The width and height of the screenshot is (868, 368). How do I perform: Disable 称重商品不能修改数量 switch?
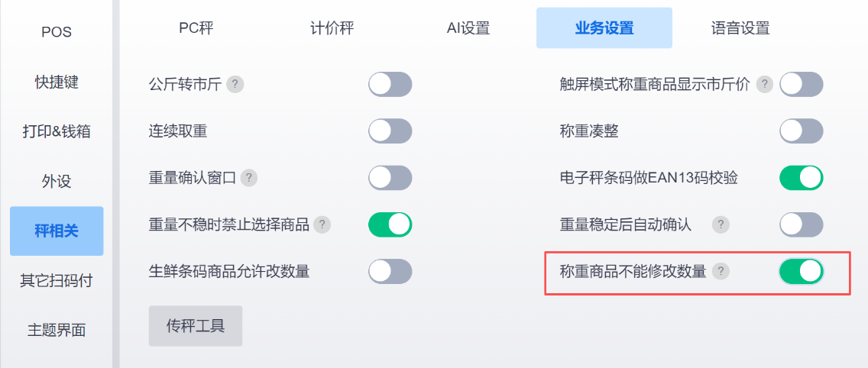coord(801,271)
